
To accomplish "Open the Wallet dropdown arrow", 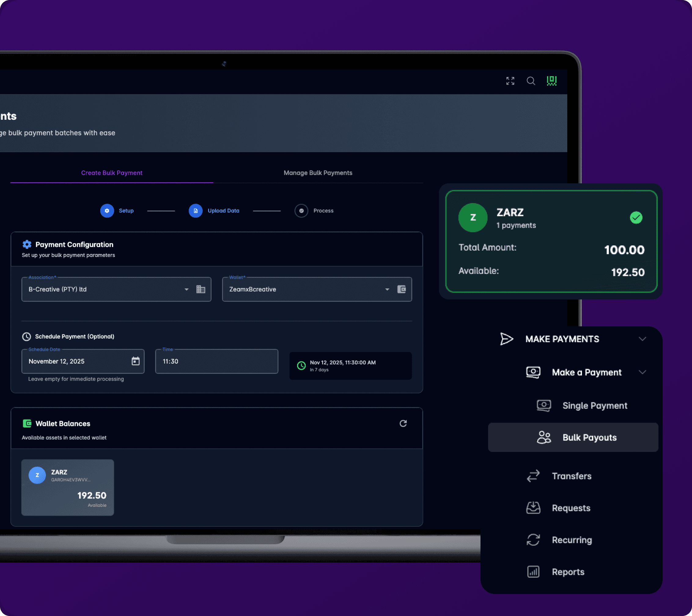I will pyautogui.click(x=387, y=289).
